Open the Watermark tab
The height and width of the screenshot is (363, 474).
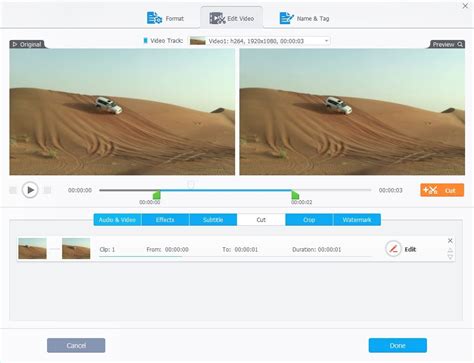coord(357,220)
